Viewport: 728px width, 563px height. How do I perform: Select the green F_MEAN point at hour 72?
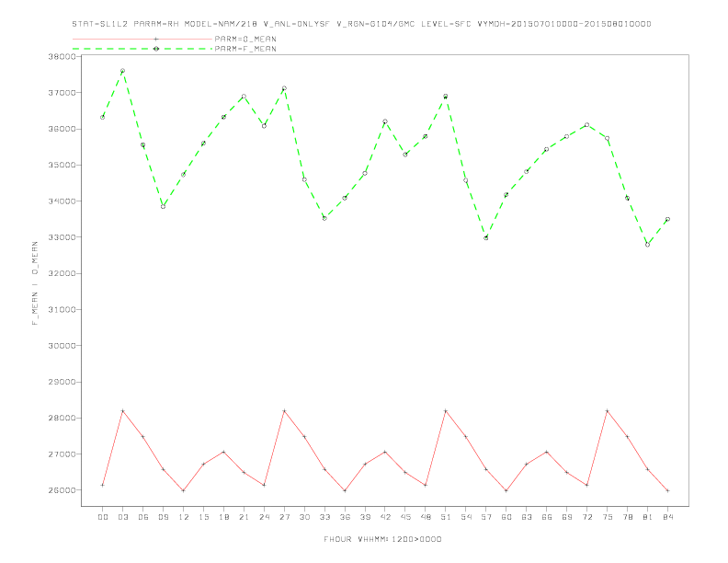click(x=586, y=125)
